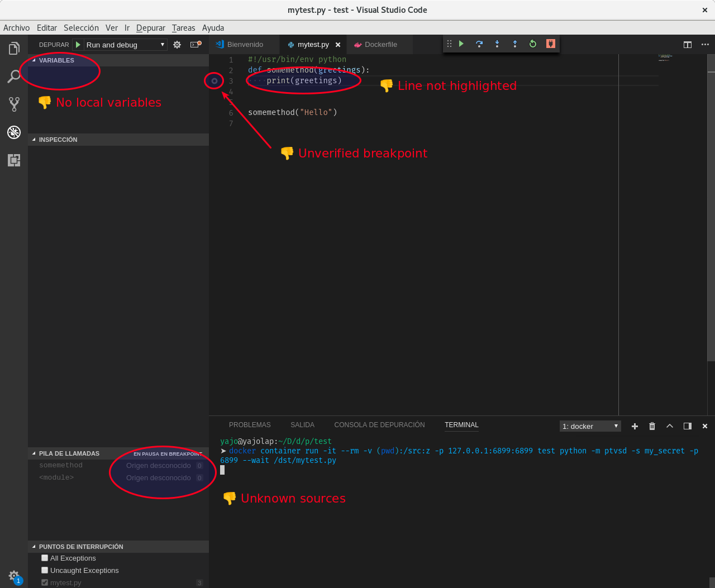Uncheck the mytest.py breakpoint entry
The width and height of the screenshot is (715, 588).
pyautogui.click(x=45, y=582)
